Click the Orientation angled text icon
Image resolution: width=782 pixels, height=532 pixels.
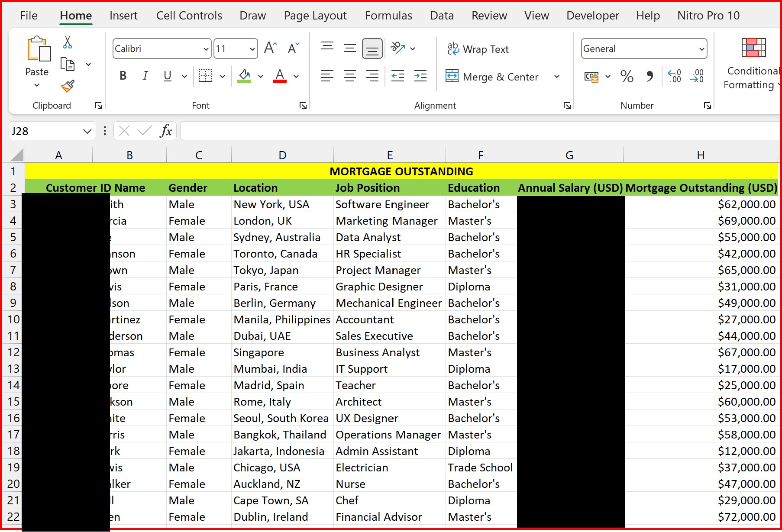coord(397,48)
